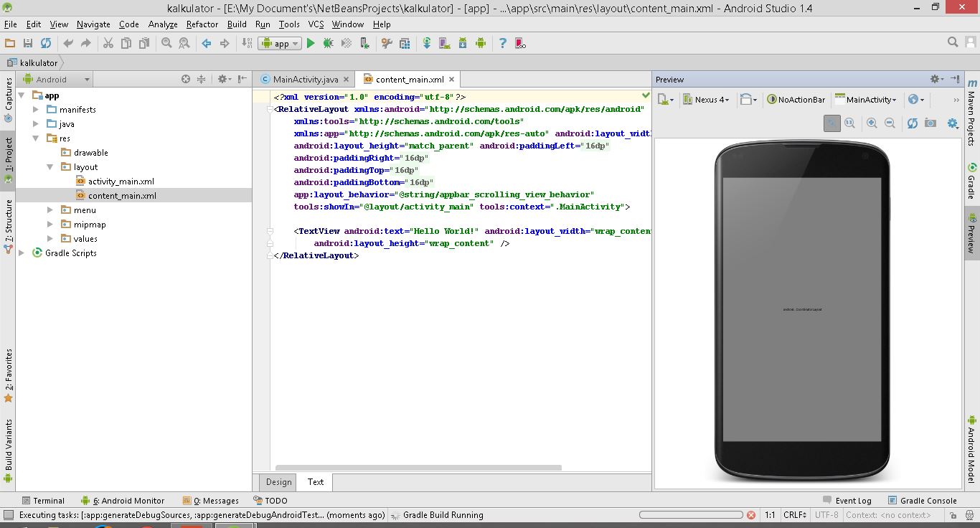
Task: Toggle the Project tool window sidebar tab
Action: [x=8, y=159]
